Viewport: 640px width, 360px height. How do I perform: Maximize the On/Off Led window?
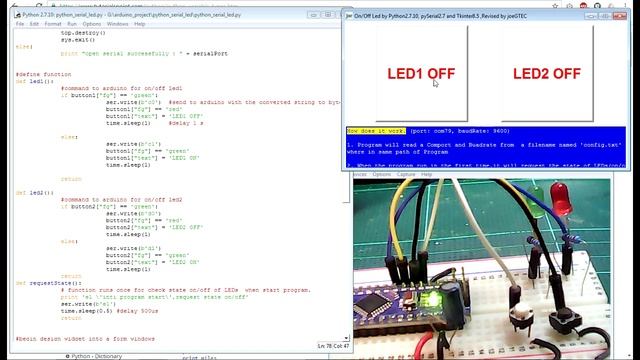point(605,16)
